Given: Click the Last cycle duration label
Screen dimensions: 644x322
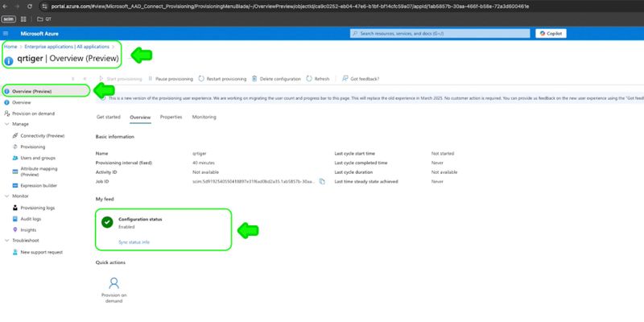Looking at the screenshot, I should coord(353,172).
